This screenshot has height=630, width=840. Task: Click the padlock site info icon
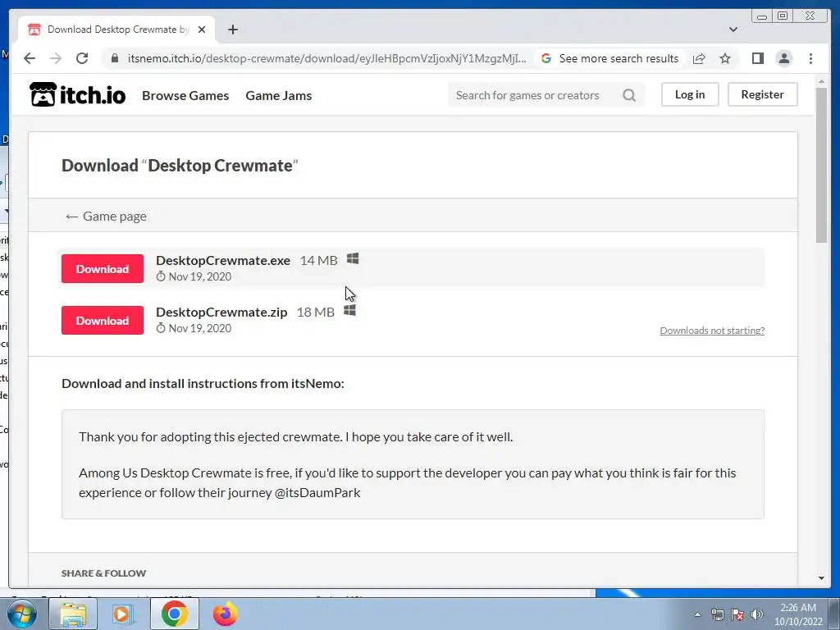115,58
